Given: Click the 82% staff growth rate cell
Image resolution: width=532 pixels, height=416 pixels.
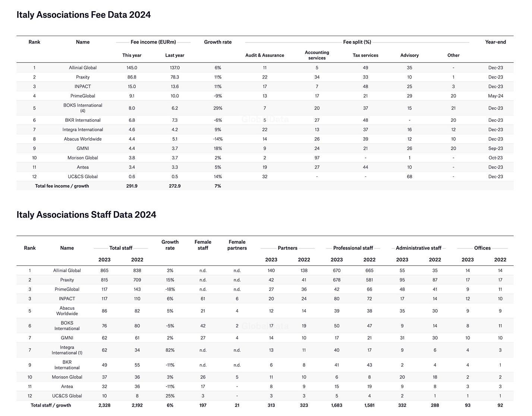Looking at the screenshot, I should (170, 350).
